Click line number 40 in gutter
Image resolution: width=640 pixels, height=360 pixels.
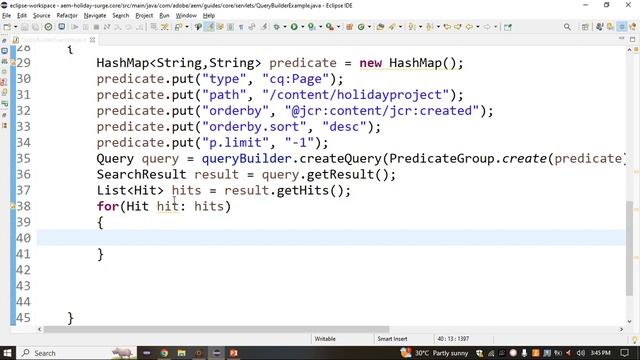pos(23,238)
